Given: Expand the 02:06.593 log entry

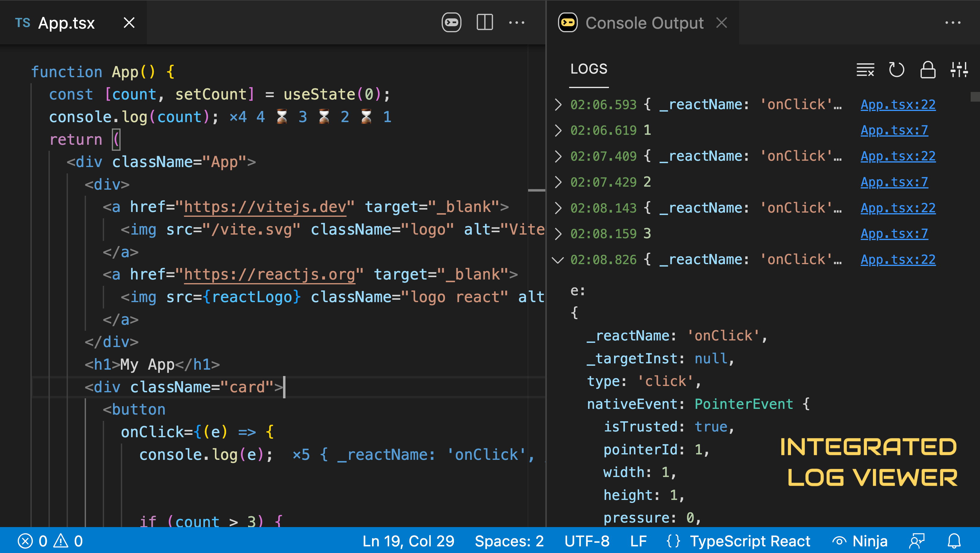Looking at the screenshot, I should (x=558, y=104).
